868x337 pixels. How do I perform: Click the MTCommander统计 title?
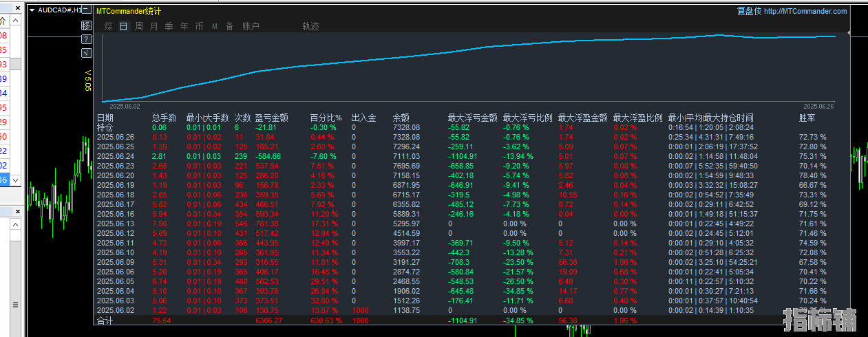tap(129, 11)
